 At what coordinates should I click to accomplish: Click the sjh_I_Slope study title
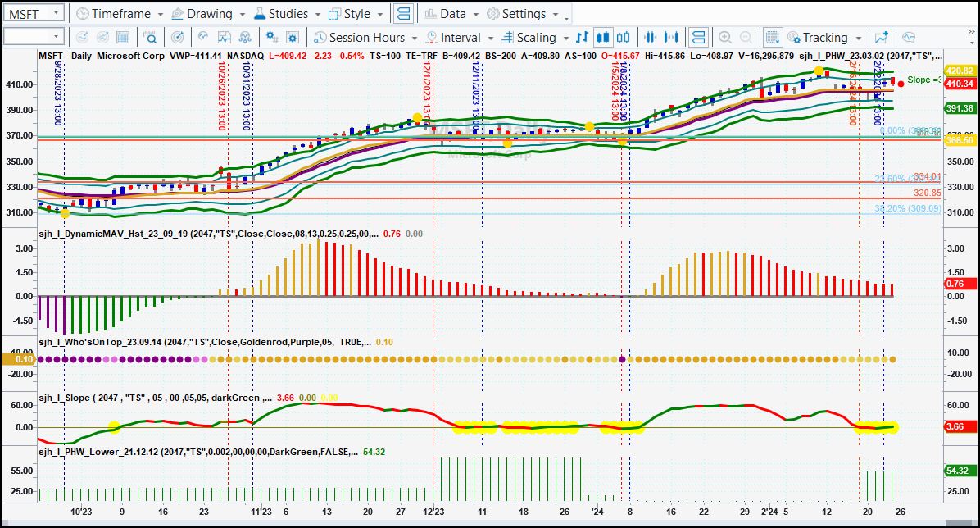[155, 398]
